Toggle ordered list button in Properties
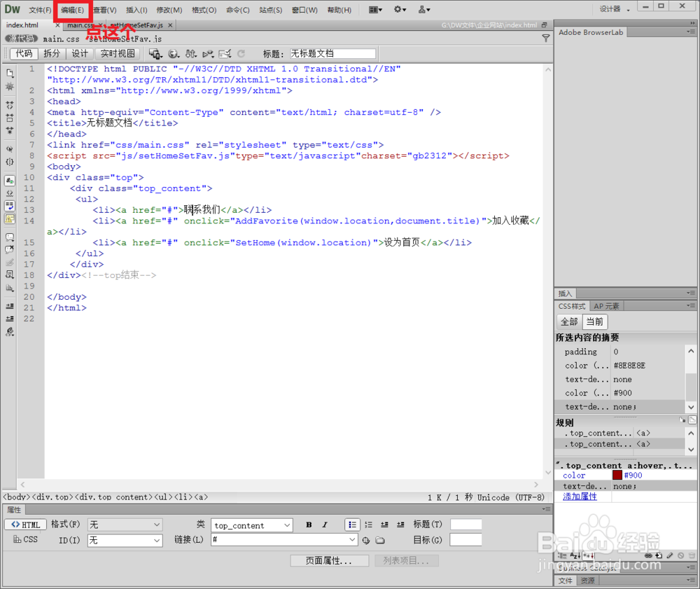The height and width of the screenshot is (589, 700). click(368, 525)
